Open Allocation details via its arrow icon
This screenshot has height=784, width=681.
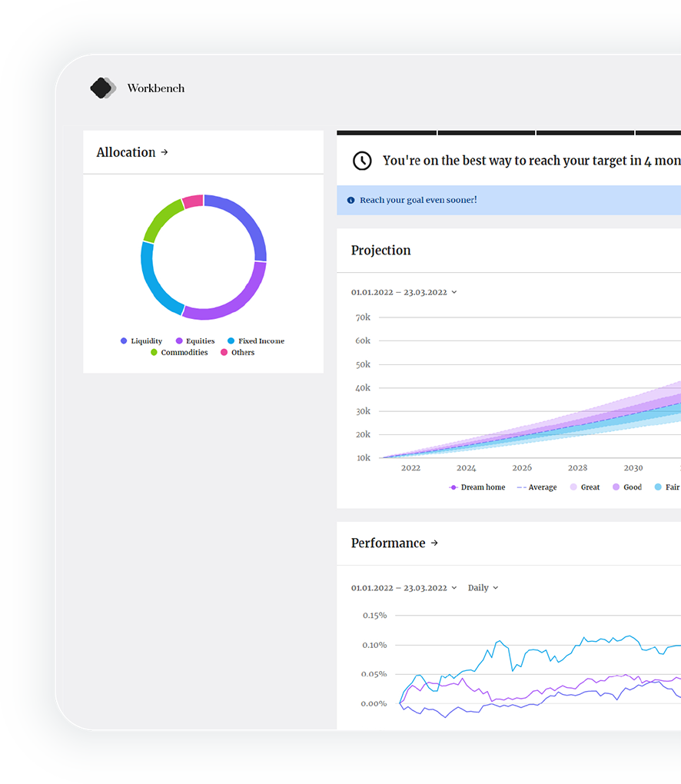(x=164, y=152)
